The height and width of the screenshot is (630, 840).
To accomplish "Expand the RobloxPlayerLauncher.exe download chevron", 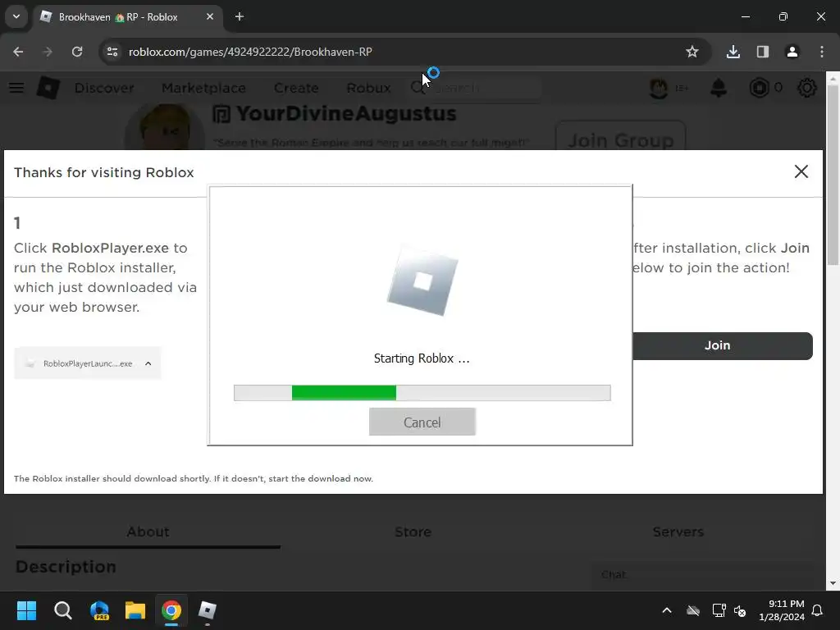I will tap(148, 363).
